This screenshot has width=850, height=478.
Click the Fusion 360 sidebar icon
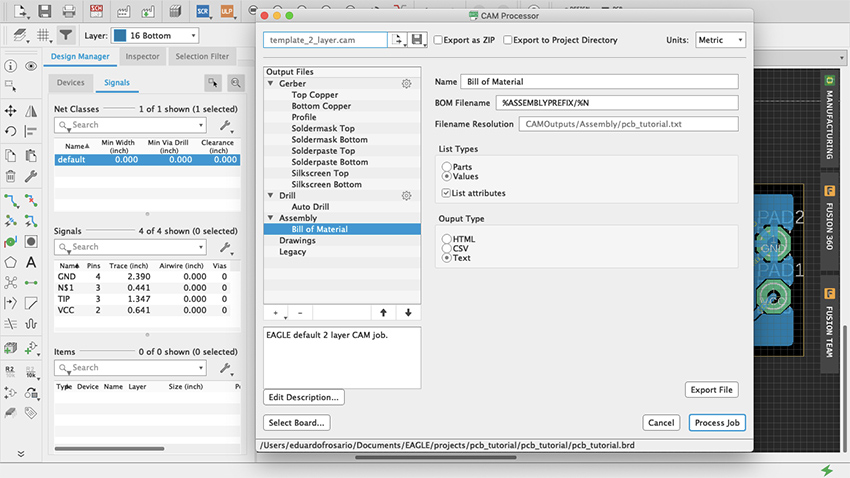(829, 191)
